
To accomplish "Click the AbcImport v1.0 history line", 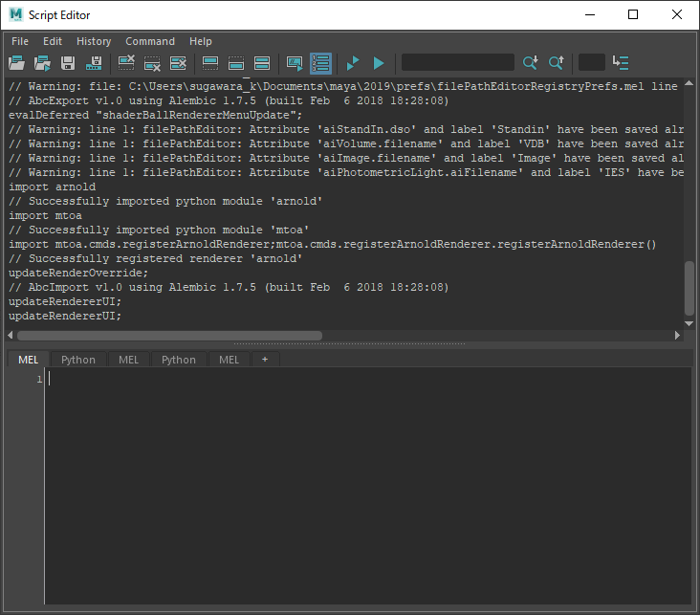I will [x=229, y=287].
